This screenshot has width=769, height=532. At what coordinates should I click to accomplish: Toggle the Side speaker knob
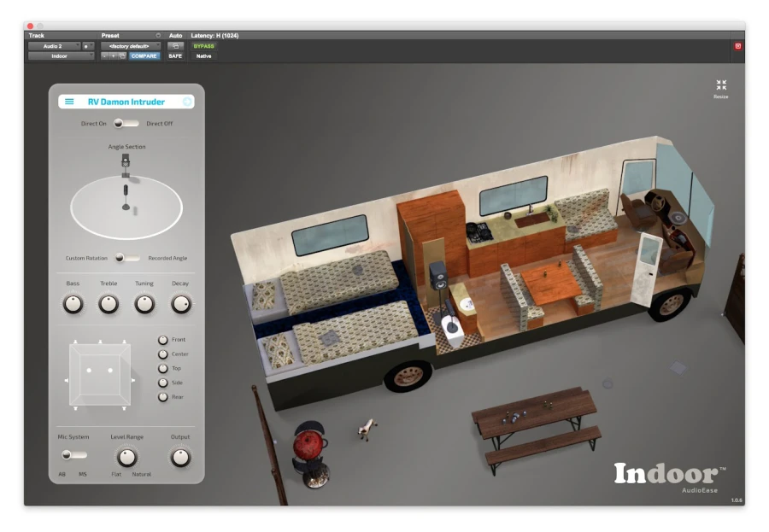coord(163,383)
